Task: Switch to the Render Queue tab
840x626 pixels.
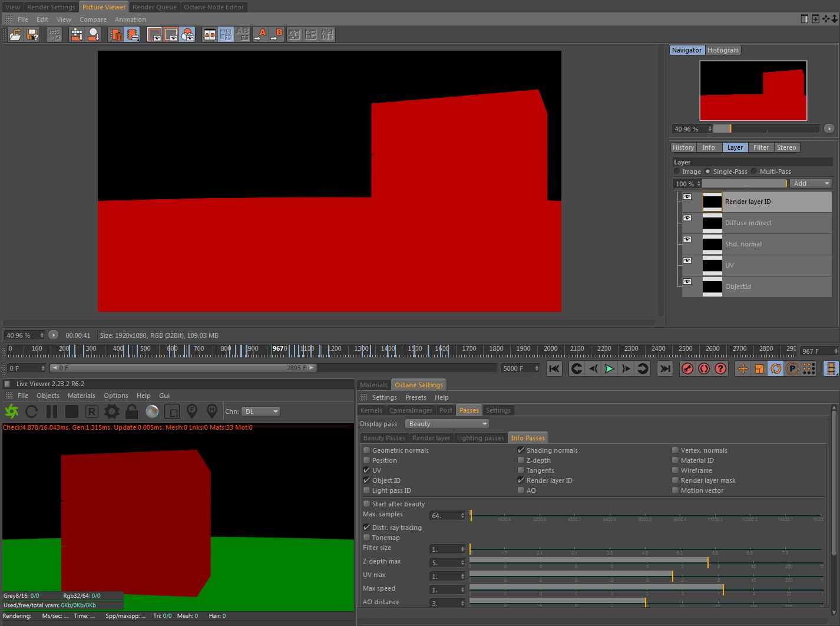Action: tap(154, 7)
